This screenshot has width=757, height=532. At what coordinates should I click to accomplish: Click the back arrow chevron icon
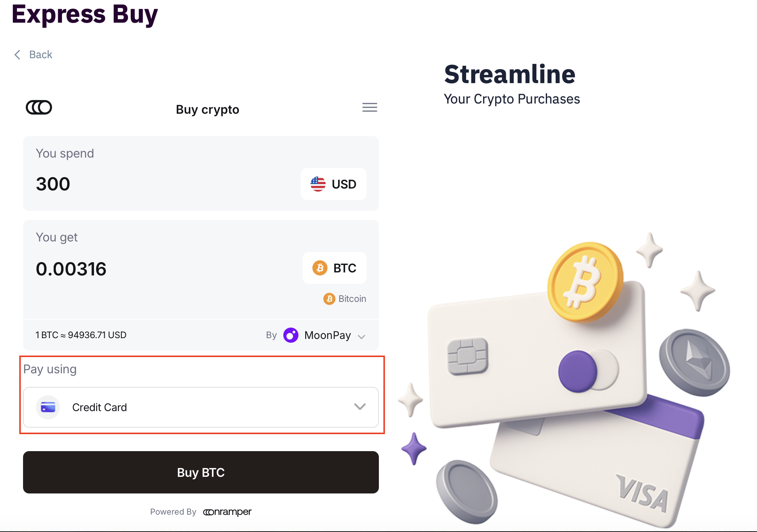tap(17, 55)
